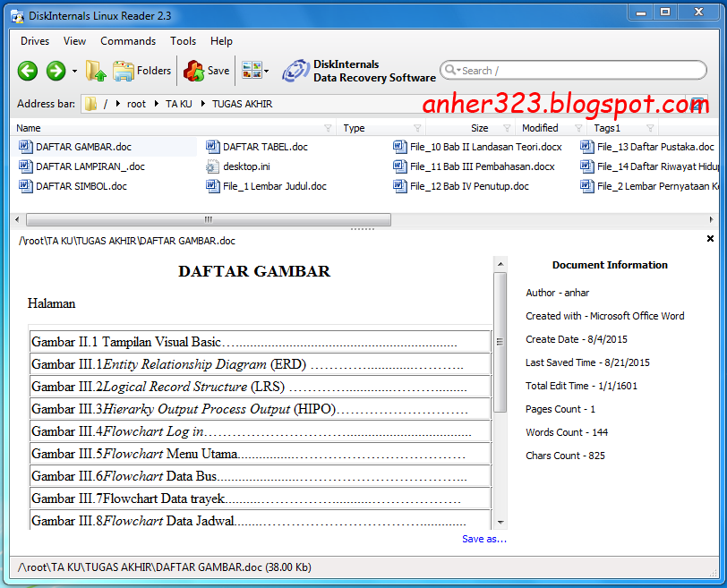Open the Commands menu
This screenshot has height=588, width=727.
[128, 41]
